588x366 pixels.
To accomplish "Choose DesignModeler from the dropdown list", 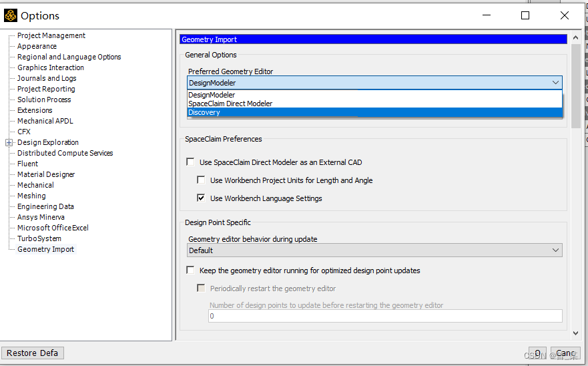I will (x=374, y=95).
